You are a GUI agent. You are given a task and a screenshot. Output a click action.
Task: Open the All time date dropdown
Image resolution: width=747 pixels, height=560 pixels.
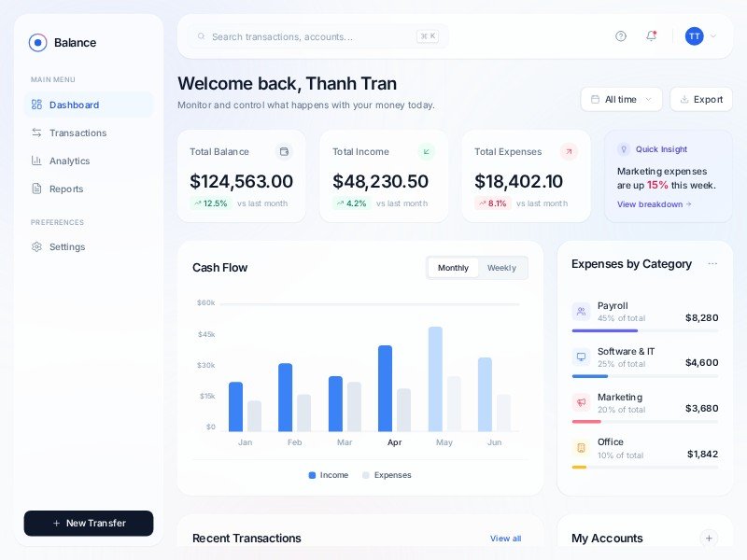pos(621,99)
